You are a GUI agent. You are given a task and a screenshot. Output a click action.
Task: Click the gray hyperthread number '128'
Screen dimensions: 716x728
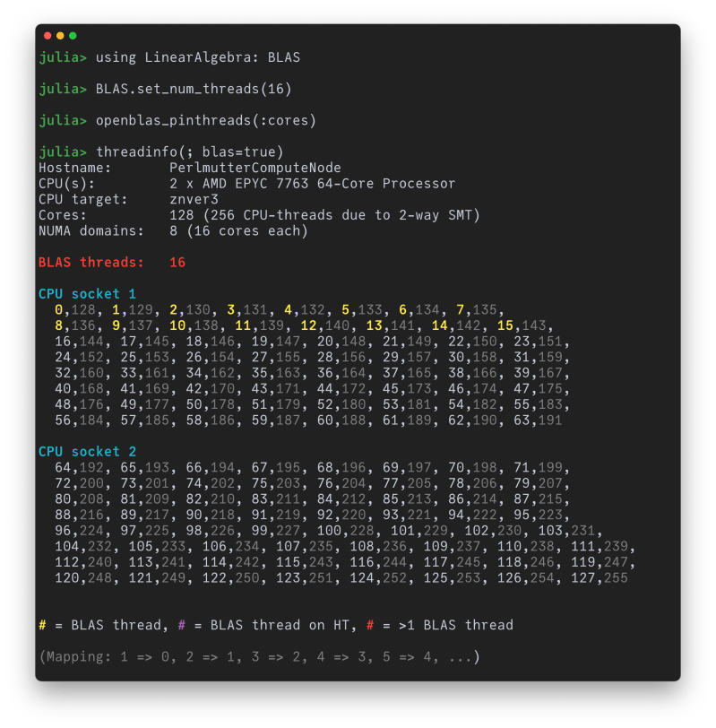83,309
